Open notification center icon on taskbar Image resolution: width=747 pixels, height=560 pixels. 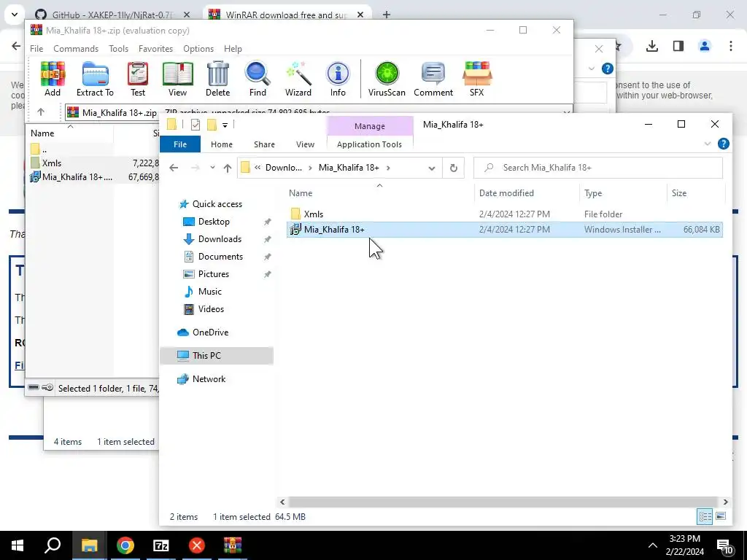tap(724, 545)
